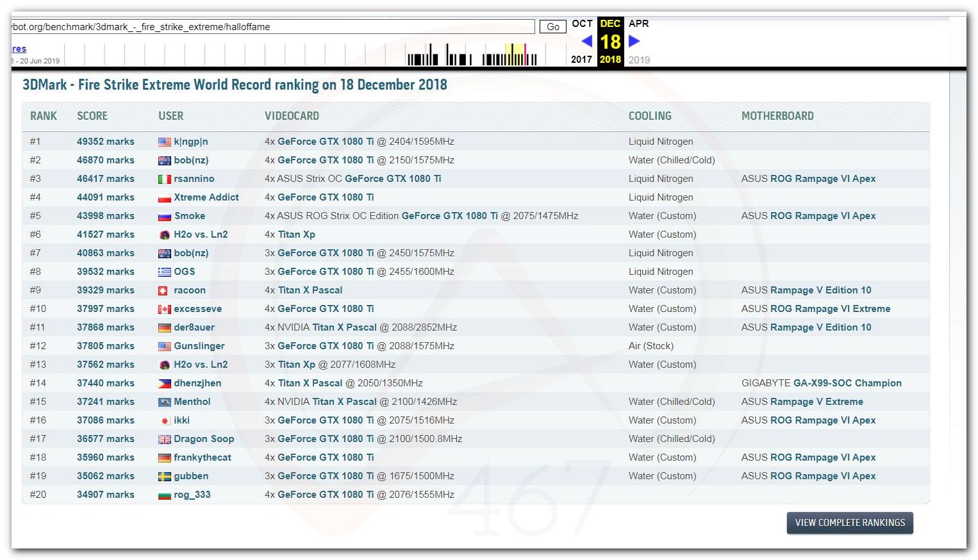The height and width of the screenshot is (560, 978).
Task: Open the dhenzjhen user link
Action: (197, 383)
